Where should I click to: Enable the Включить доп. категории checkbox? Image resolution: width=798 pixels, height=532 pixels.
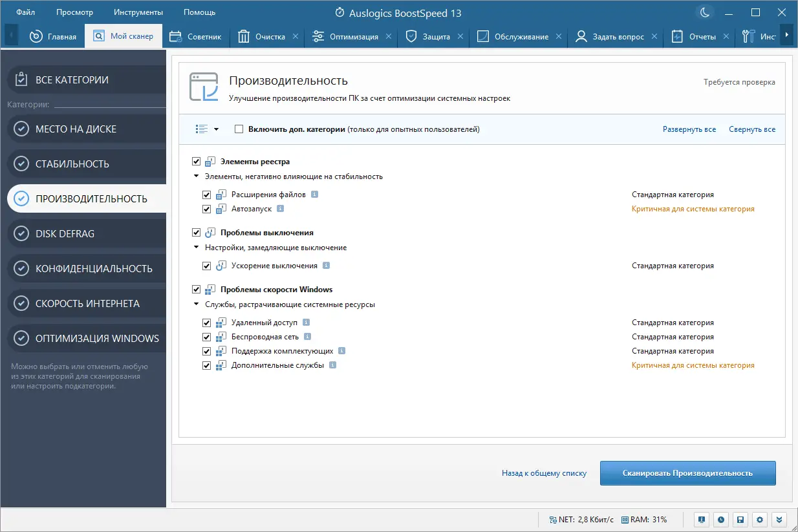(x=239, y=129)
